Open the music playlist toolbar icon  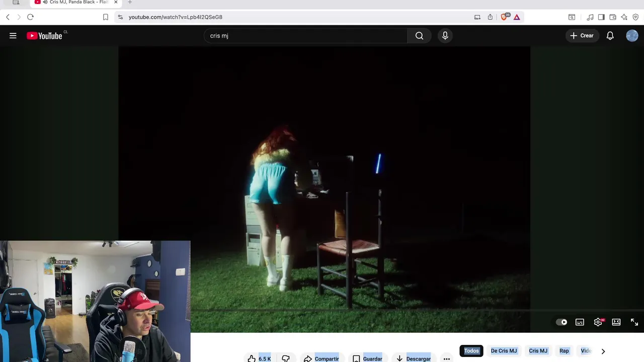pyautogui.click(x=590, y=17)
